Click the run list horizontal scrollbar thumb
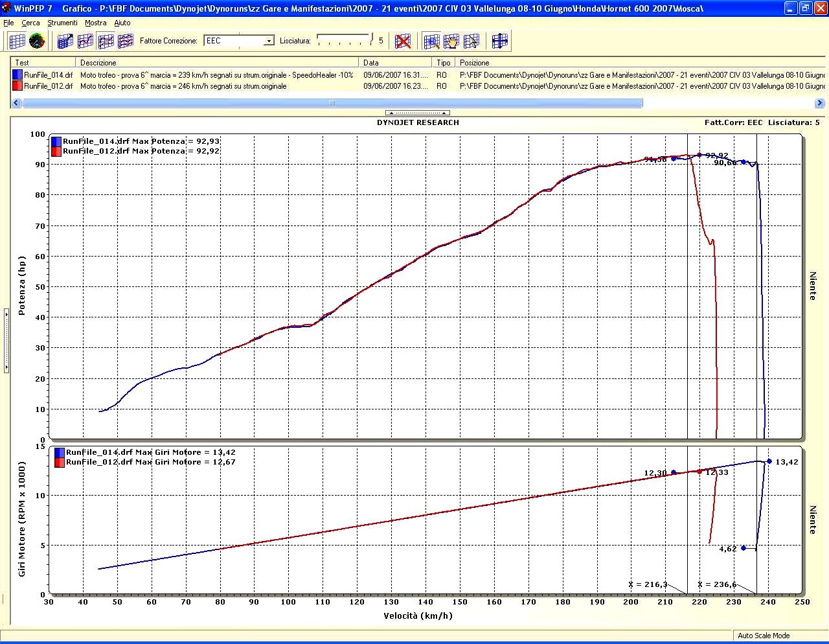Screen dimensions: 829x644 [332, 102]
